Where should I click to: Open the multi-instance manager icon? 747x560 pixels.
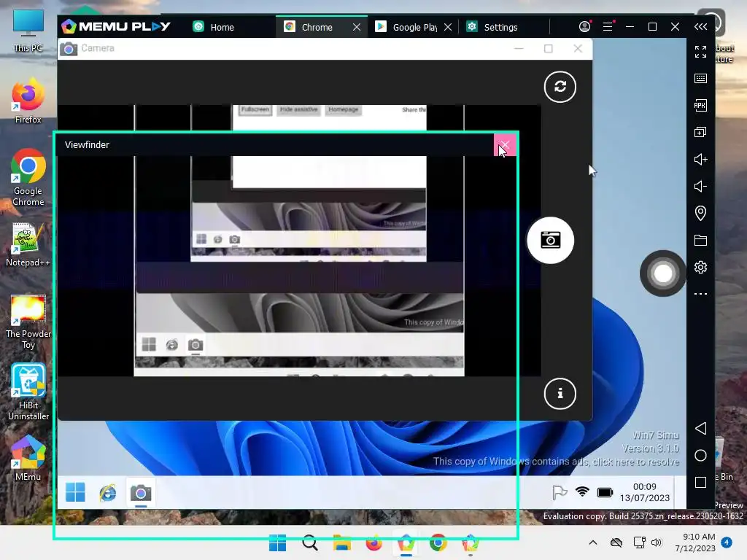(700, 133)
